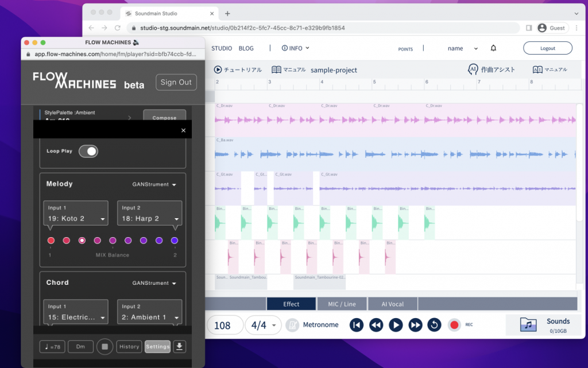The width and height of the screenshot is (588, 368).
Task: Open Melody Input 1 Koto 2 dropdown
Action: (76, 213)
